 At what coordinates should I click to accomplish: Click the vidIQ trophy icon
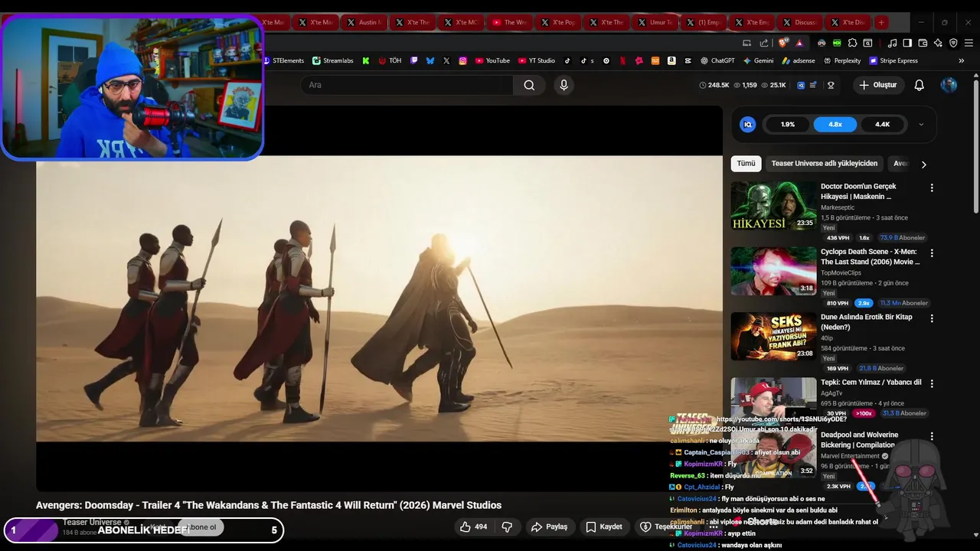(x=831, y=85)
